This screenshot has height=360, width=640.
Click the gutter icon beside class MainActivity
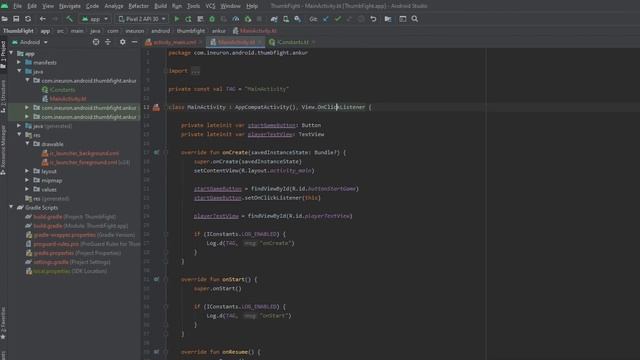pos(156,107)
